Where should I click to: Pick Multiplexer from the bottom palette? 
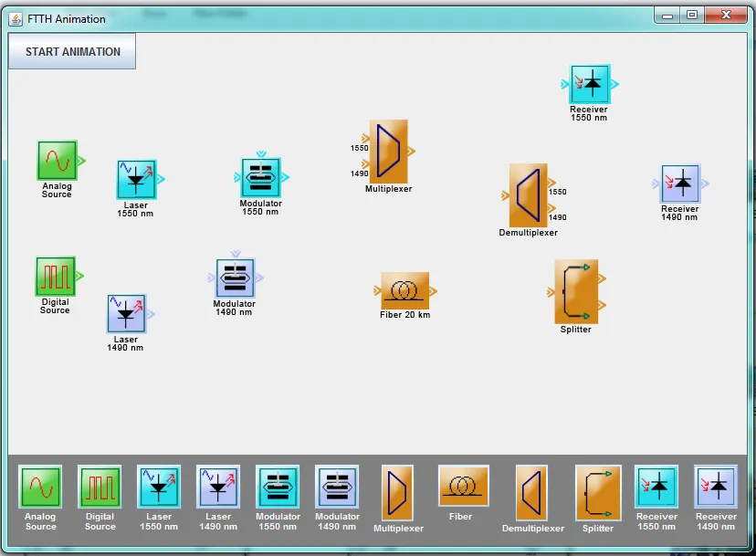[398, 493]
